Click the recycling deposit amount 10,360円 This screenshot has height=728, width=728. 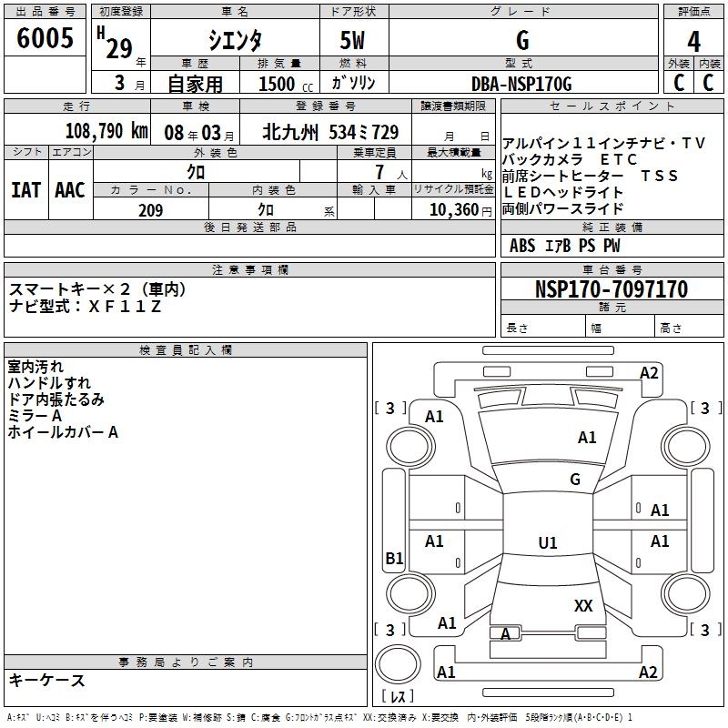click(452, 210)
